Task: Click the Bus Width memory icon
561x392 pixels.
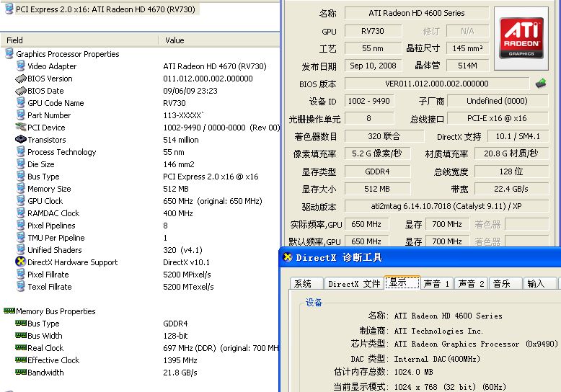Action: coord(21,336)
